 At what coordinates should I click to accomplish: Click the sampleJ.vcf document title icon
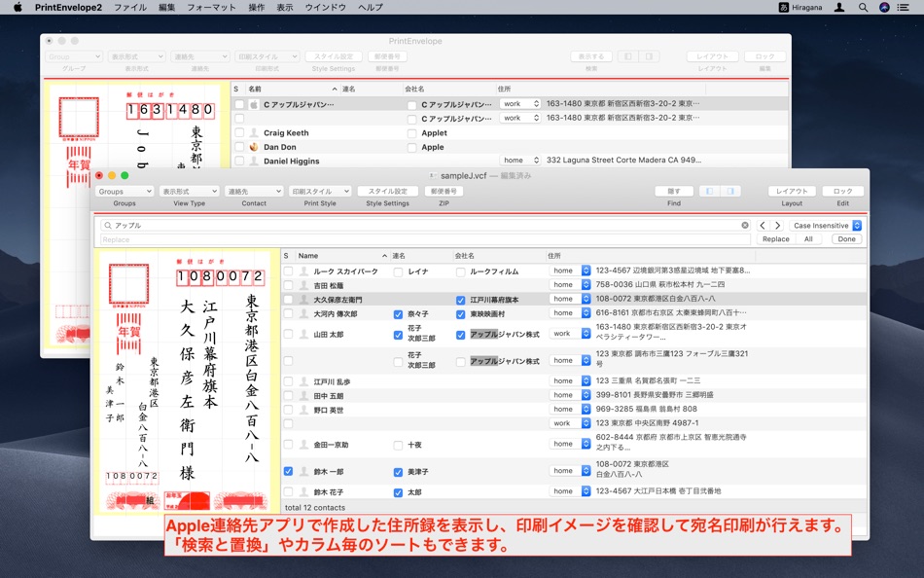tap(433, 176)
